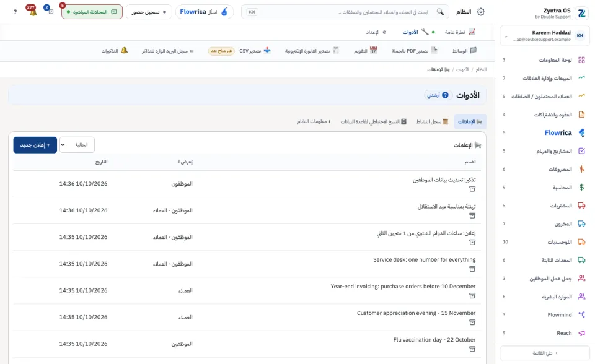Open the معلومات النظام tab

point(314,122)
